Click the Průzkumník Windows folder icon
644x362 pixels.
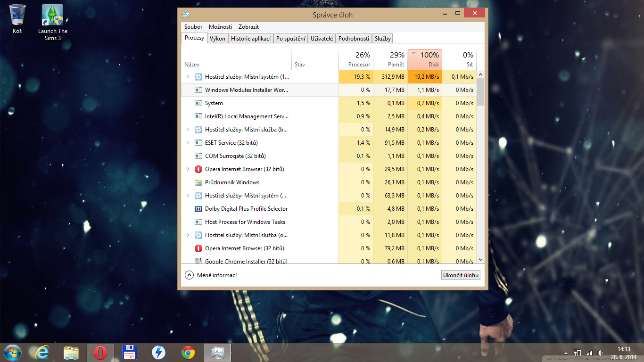tap(198, 182)
